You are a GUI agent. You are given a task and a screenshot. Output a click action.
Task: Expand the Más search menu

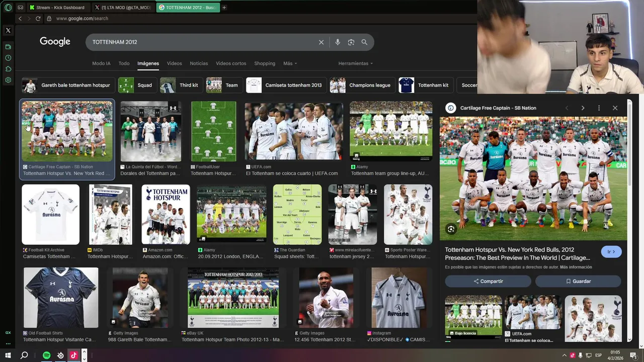pos(290,64)
